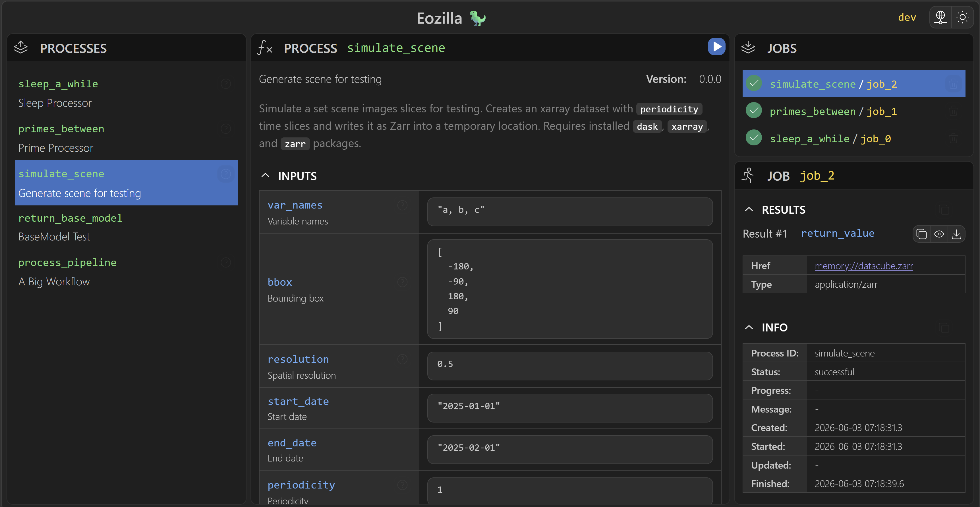Delete job_1 using its trash icon
980x507 pixels.
(953, 111)
